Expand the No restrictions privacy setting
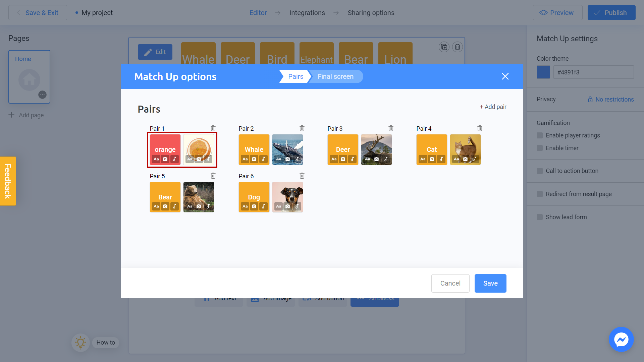 tap(611, 99)
